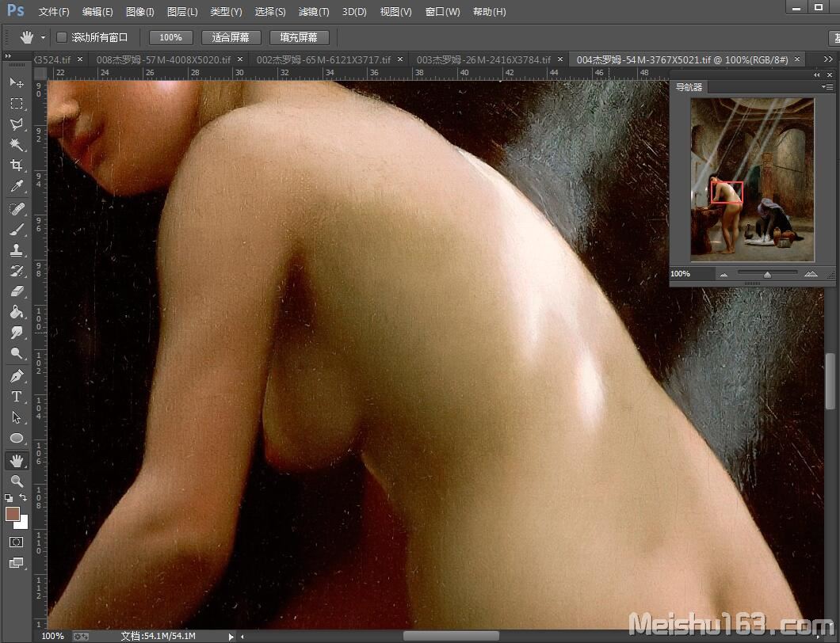This screenshot has width=840, height=643.
Task: Close the 004杰罗姆-54M-3767X5021.tif tab
Action: [x=797, y=59]
